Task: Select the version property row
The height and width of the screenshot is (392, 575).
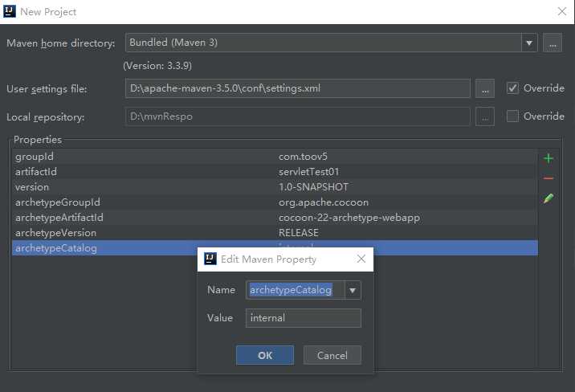Action: (275, 187)
